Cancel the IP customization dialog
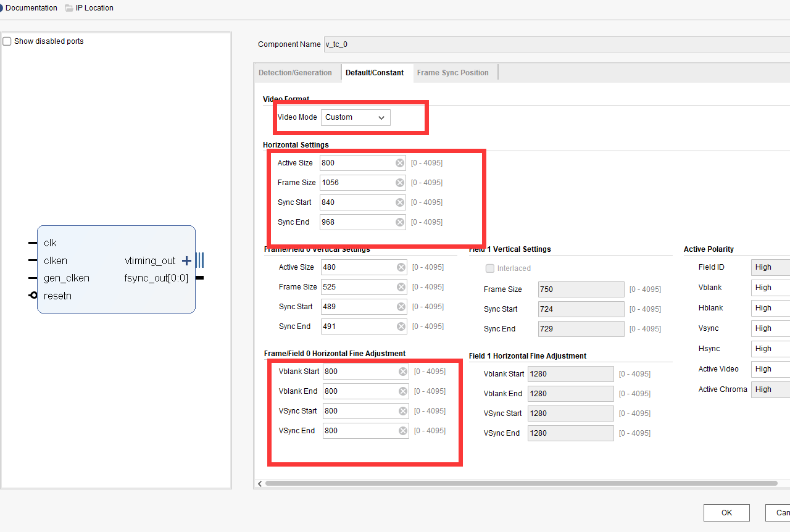Image resolution: width=790 pixels, height=532 pixels. [781, 512]
